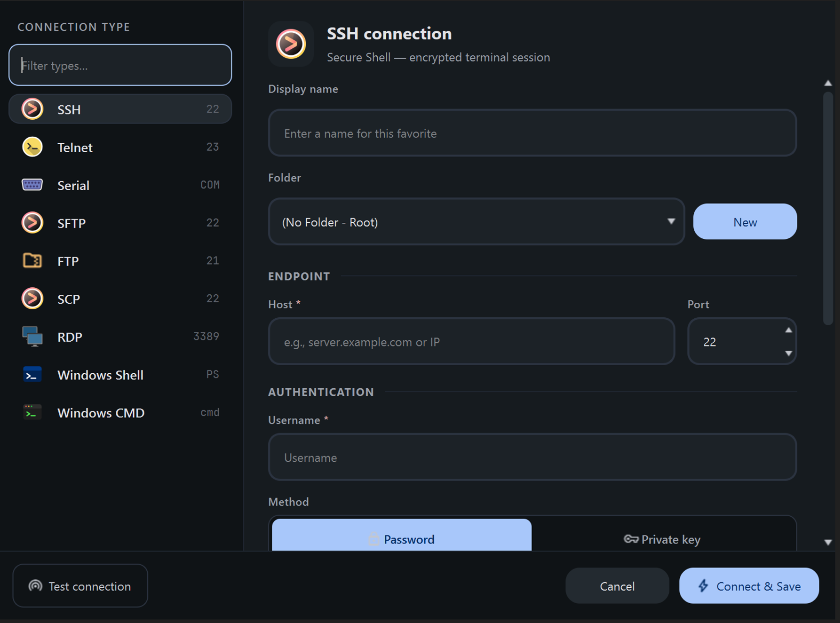The width and height of the screenshot is (840, 623).
Task: Decrease the Port number with down arrow
Action: [789, 353]
